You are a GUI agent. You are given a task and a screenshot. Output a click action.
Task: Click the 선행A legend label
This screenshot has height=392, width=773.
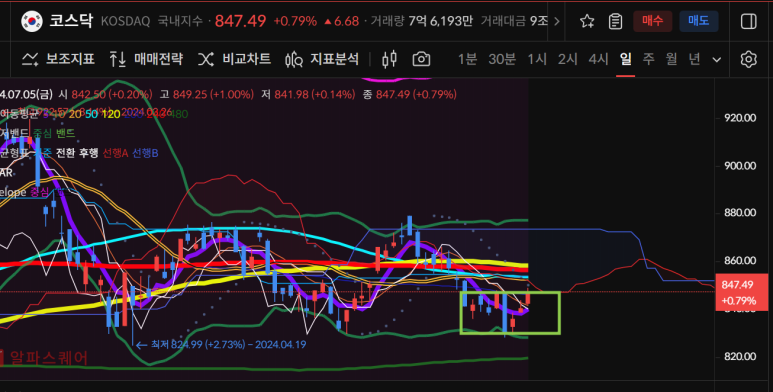point(115,153)
